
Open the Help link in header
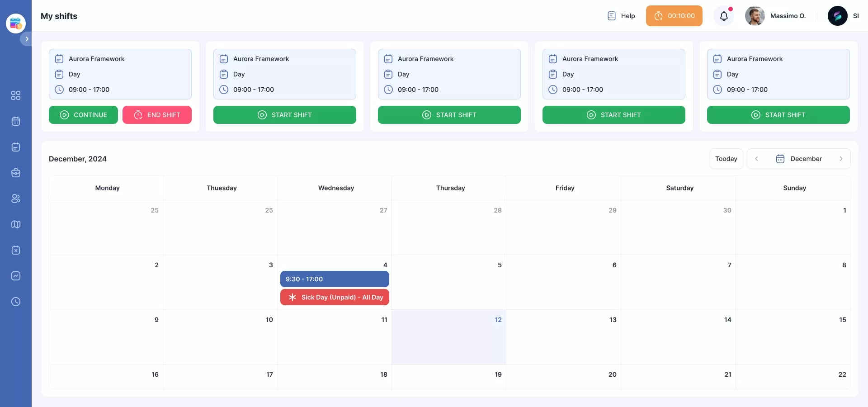point(621,16)
